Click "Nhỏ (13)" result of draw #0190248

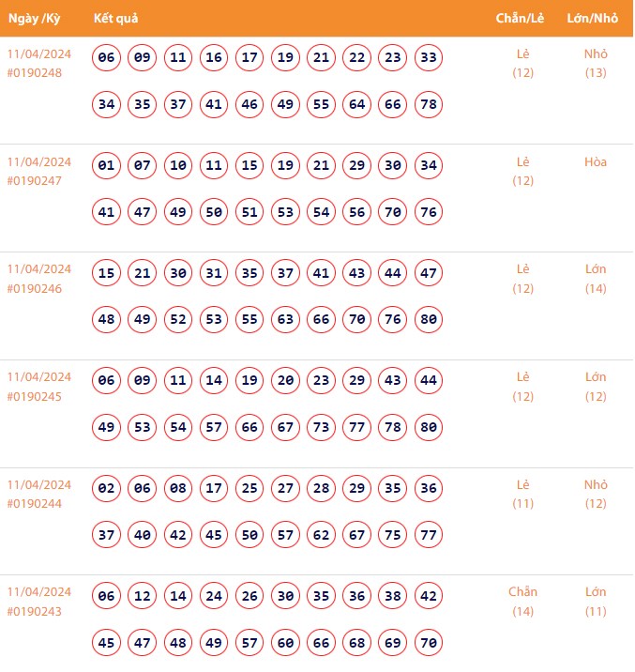click(596, 63)
